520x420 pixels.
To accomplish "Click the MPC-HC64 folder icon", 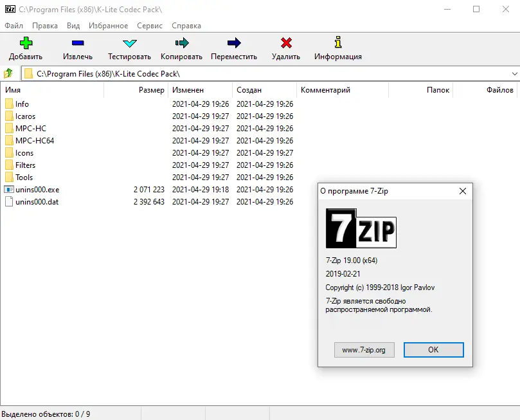I will coord(9,141).
